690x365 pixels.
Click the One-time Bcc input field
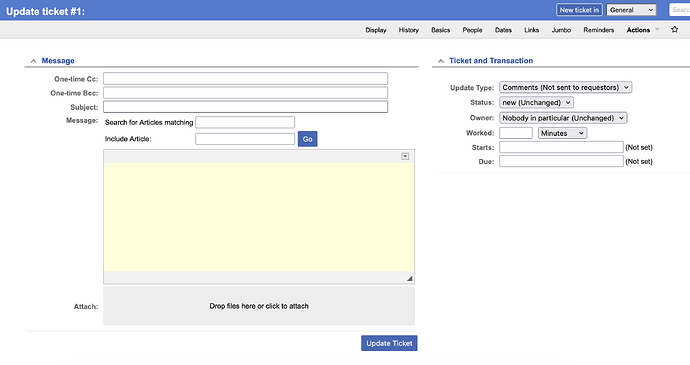pyautogui.click(x=246, y=92)
